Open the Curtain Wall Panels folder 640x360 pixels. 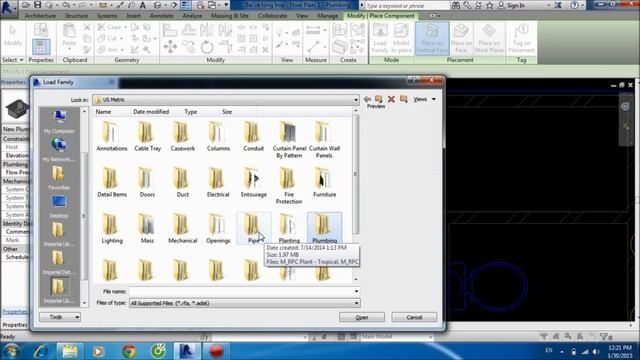point(324,140)
